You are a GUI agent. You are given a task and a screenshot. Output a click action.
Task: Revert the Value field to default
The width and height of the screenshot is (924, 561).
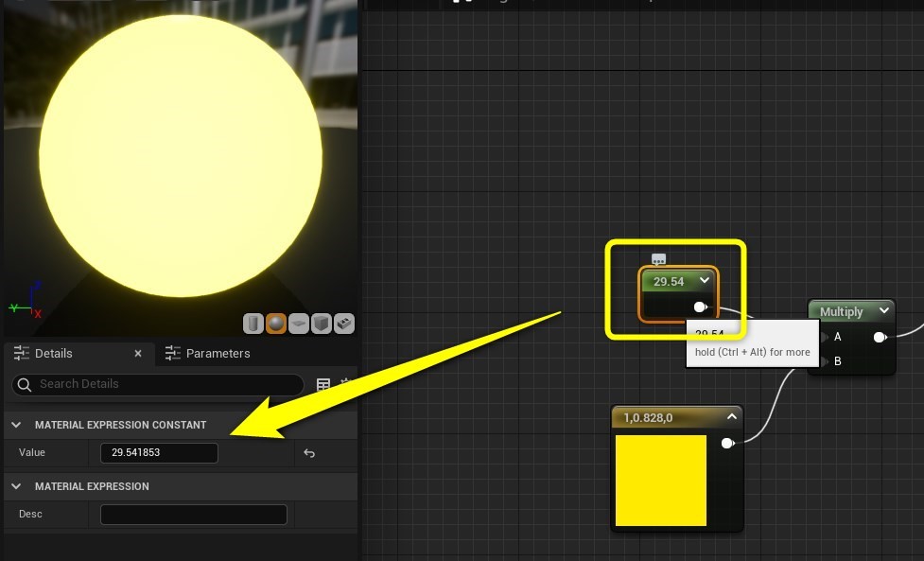coord(309,452)
